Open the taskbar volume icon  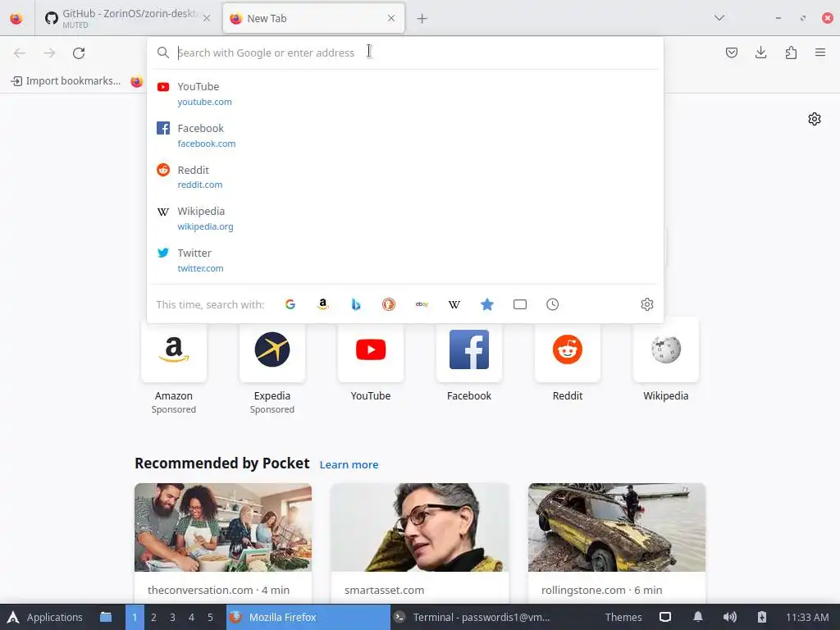coord(729,617)
